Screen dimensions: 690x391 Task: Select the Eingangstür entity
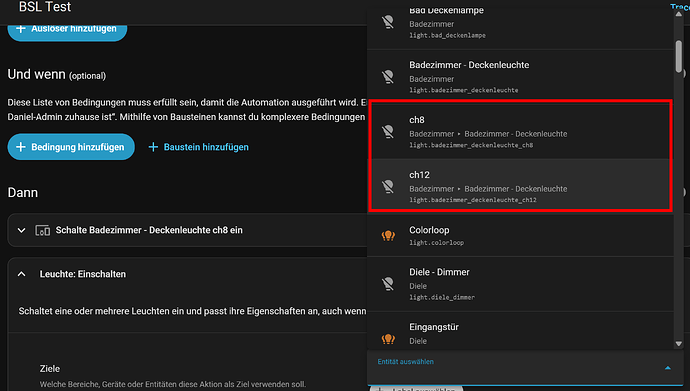[520, 331]
